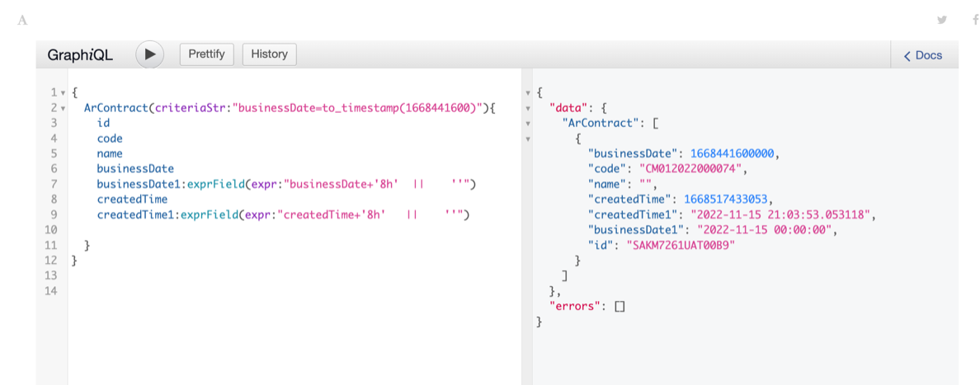Click the 'A' site logo
The height and width of the screenshot is (385, 980).
[x=22, y=20]
